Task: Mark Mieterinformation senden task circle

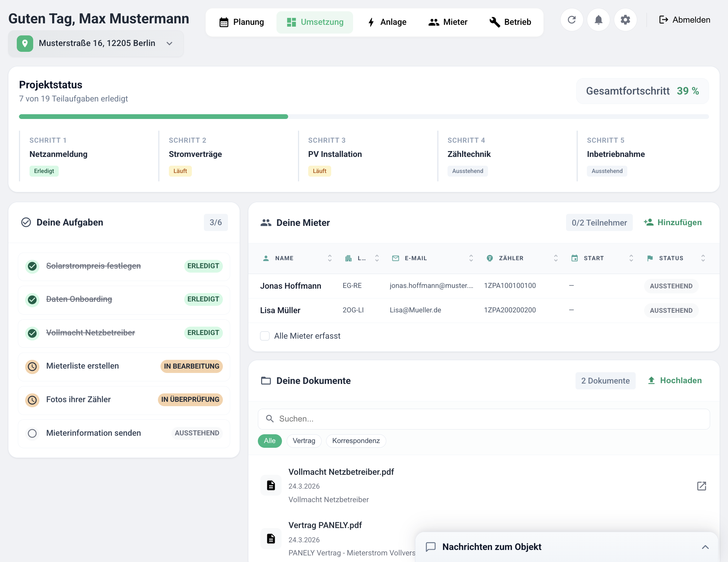Action: click(x=32, y=433)
